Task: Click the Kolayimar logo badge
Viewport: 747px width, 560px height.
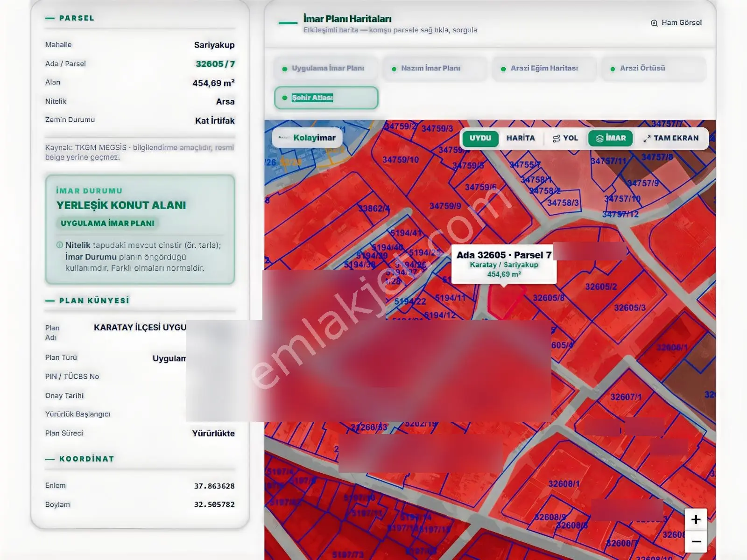Action: pyautogui.click(x=307, y=138)
